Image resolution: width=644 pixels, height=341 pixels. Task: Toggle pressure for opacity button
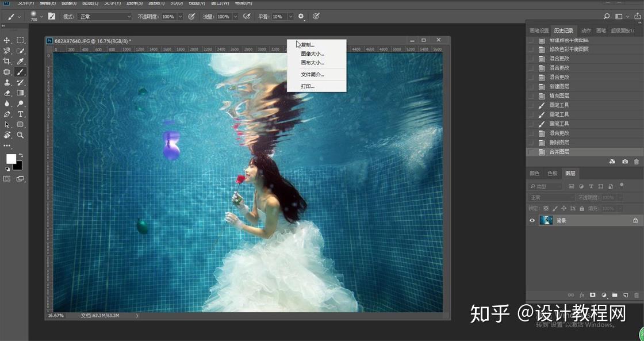[191, 17]
